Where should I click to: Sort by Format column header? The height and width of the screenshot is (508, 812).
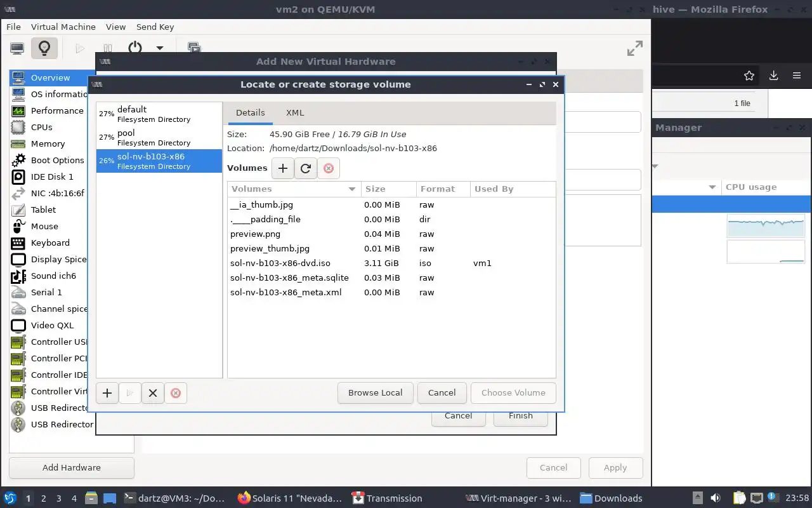pyautogui.click(x=443, y=189)
